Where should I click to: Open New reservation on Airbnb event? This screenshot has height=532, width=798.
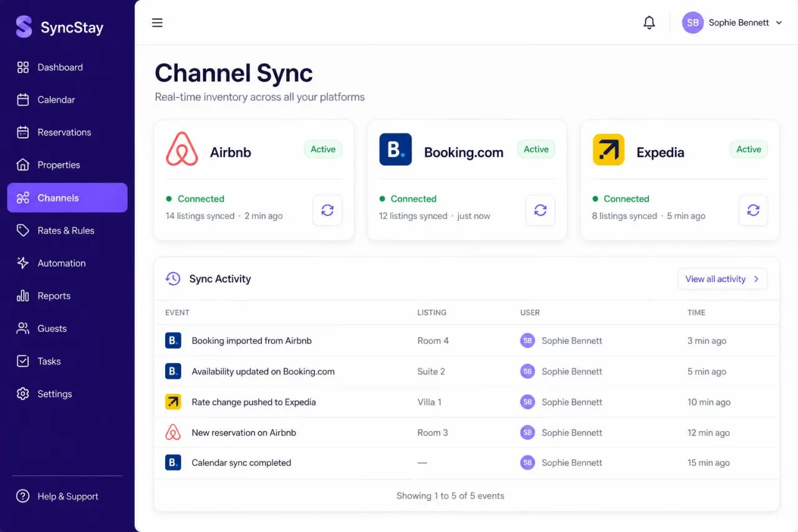point(244,432)
